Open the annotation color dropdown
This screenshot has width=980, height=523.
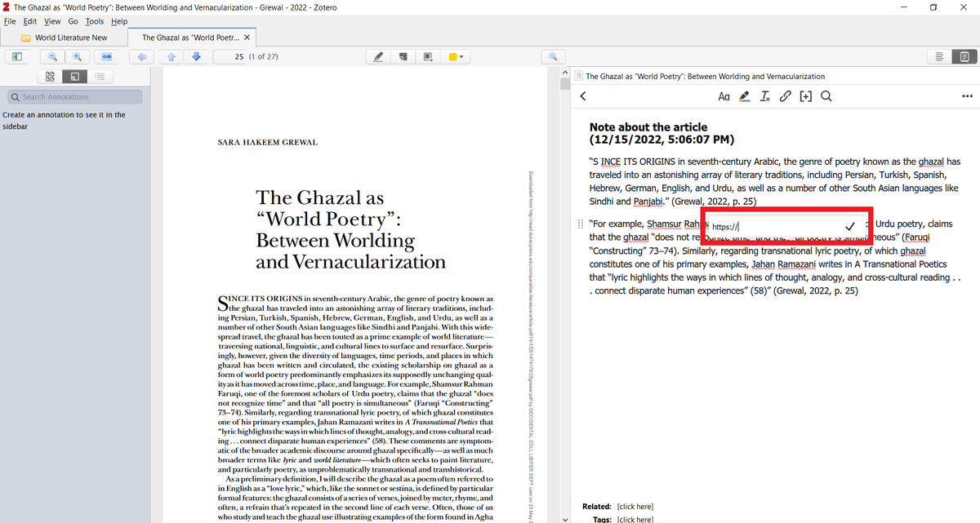[456, 56]
